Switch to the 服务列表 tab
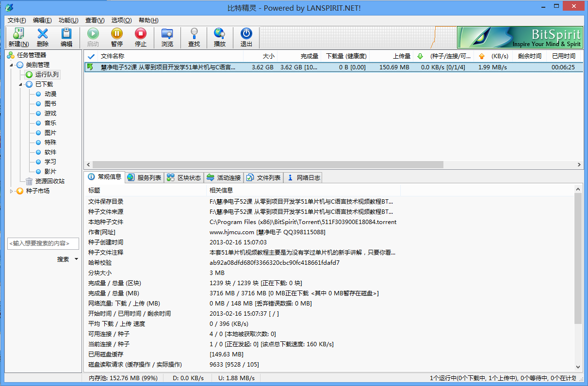588x386 pixels. tap(145, 178)
